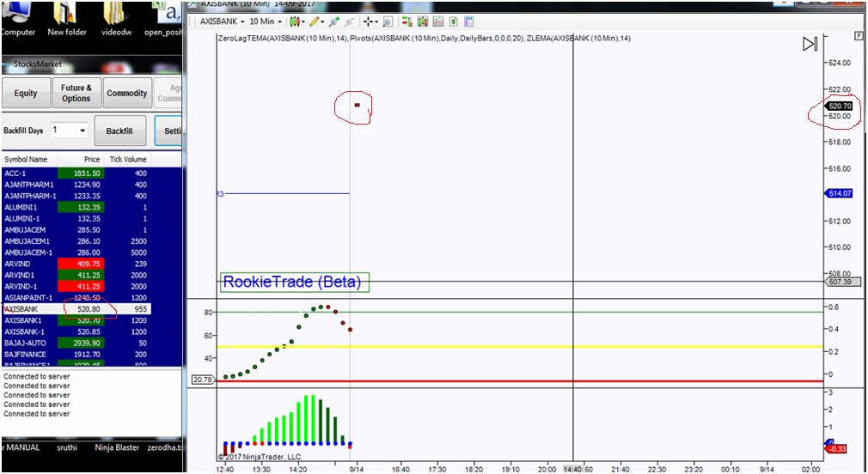Click the Backfill button

click(119, 131)
